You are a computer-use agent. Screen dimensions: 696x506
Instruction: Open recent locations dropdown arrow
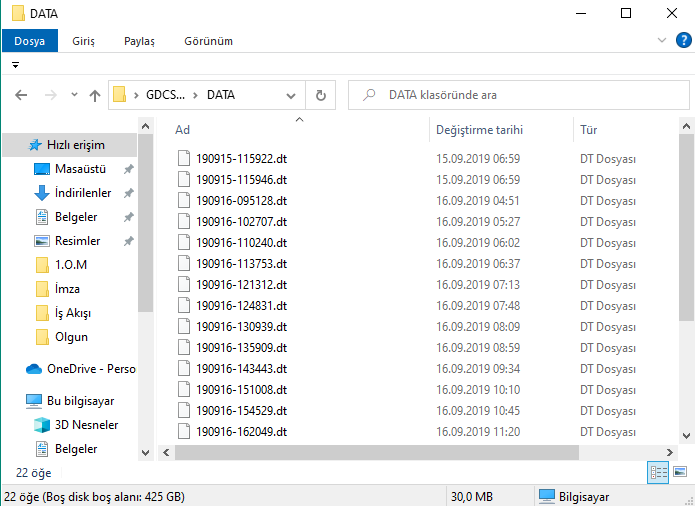(x=74, y=96)
